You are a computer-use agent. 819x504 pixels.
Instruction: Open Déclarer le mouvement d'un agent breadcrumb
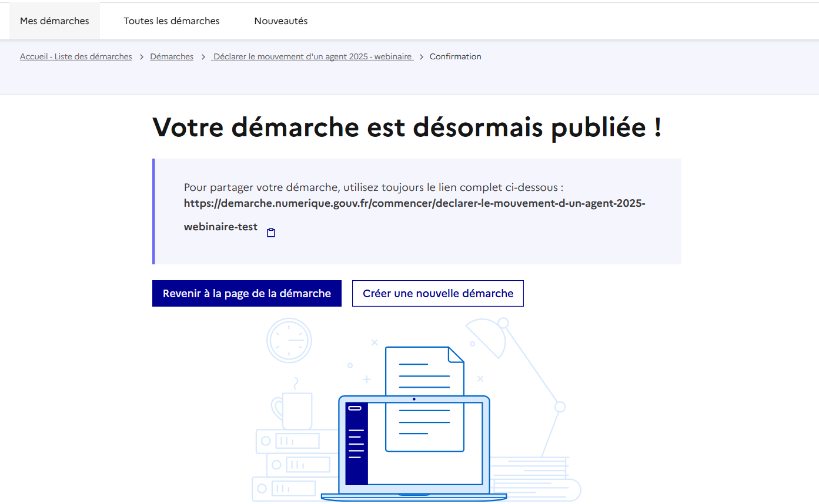point(313,57)
